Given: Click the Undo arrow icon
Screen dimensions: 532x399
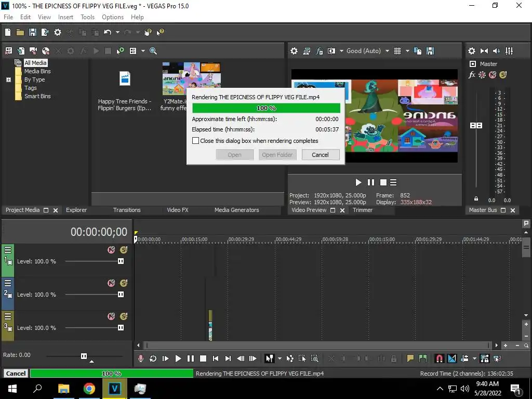Looking at the screenshot, I should click(x=108, y=32).
